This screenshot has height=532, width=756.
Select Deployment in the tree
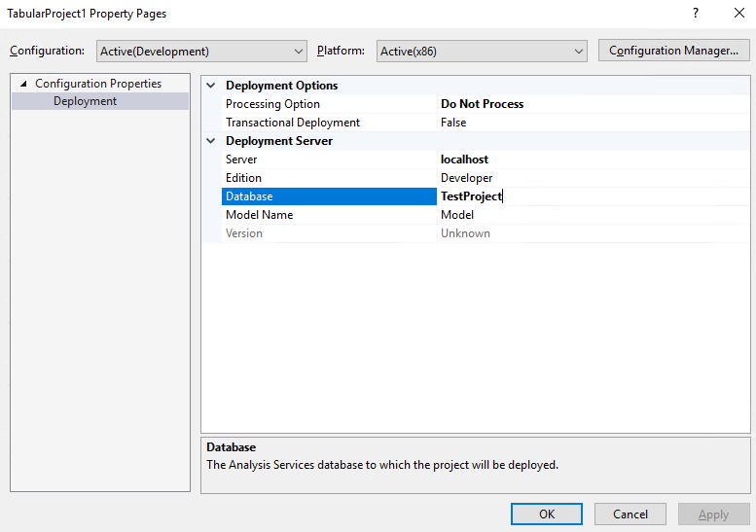[85, 101]
